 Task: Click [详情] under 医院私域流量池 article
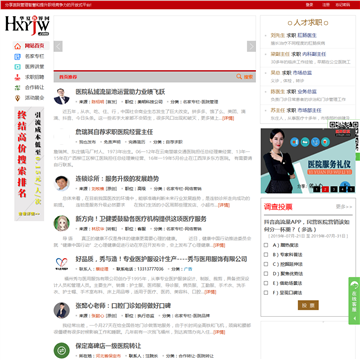228,118
